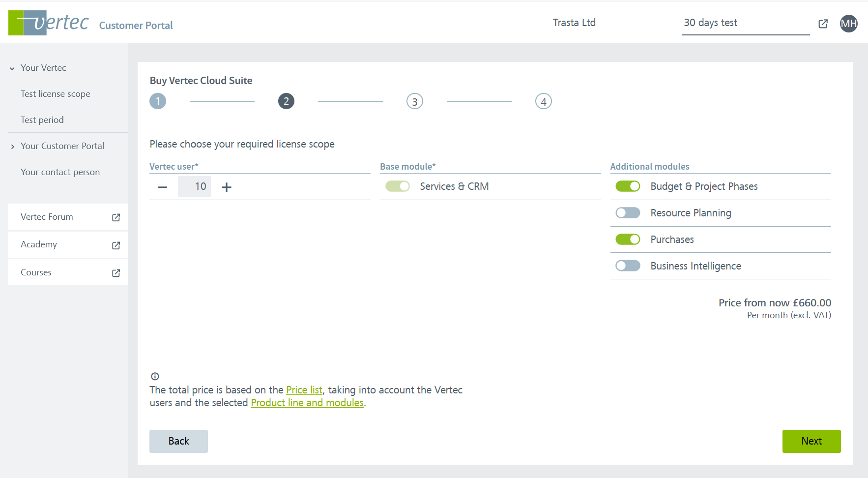Enable the Business Intelligence module

click(x=628, y=266)
